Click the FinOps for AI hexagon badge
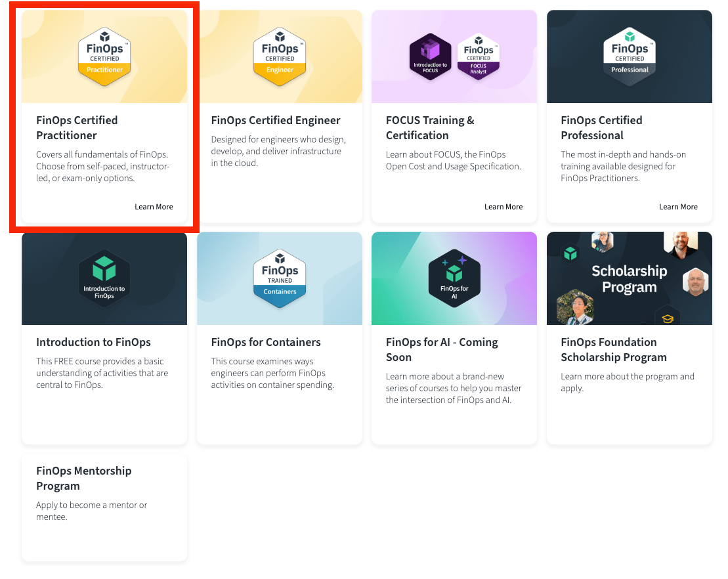This screenshot has height=579, width=728. pyautogui.click(x=454, y=278)
